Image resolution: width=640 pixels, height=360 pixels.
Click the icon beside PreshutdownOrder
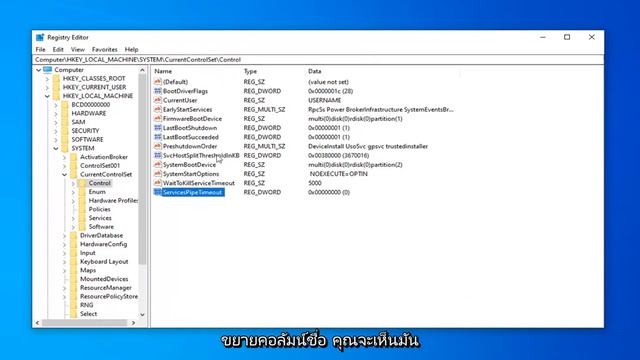[x=158, y=146]
